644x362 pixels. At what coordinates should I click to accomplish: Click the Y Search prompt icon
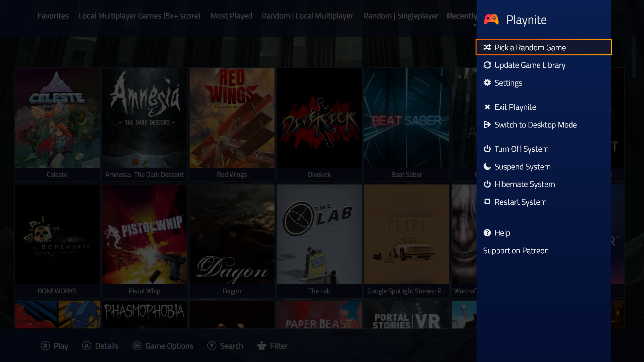[212, 346]
